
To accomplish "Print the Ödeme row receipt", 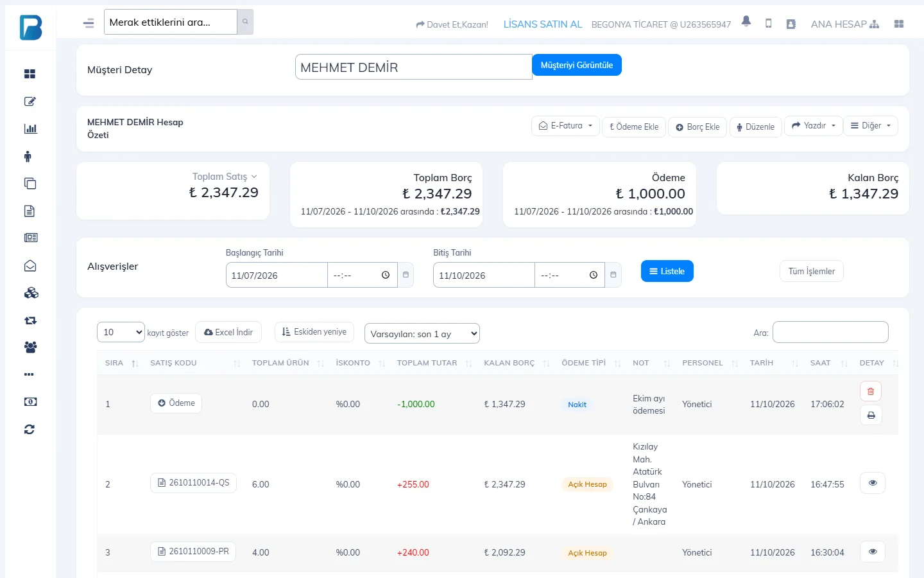I will [871, 415].
